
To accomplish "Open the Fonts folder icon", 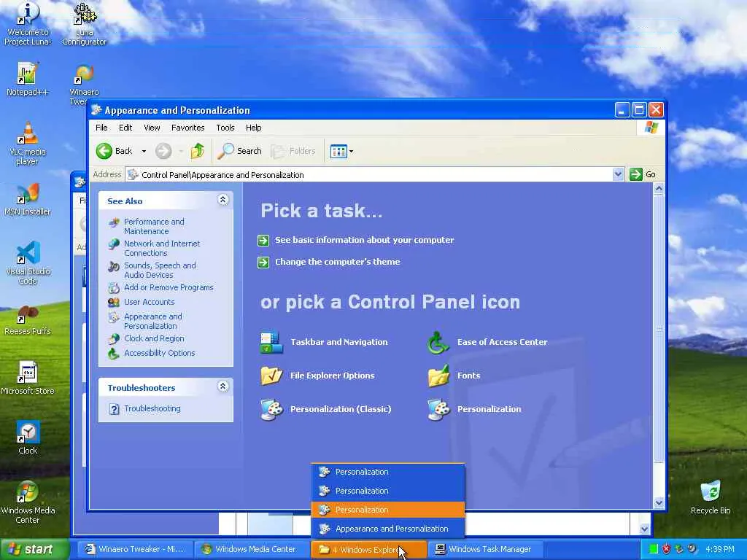I will point(438,376).
